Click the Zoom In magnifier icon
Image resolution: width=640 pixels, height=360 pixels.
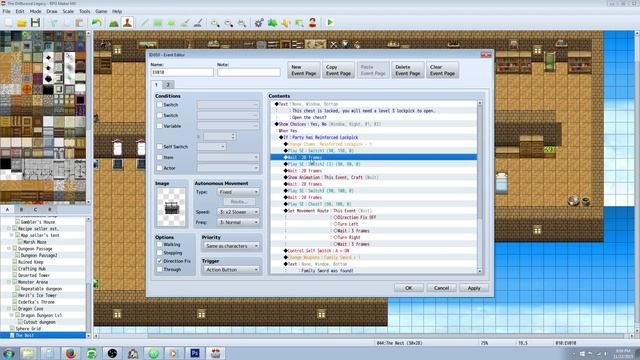[x=215, y=23]
